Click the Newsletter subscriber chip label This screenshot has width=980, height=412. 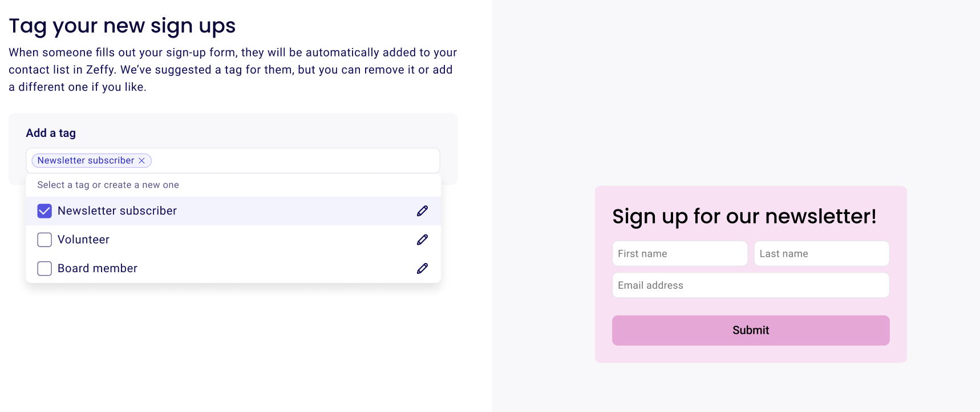(86, 161)
